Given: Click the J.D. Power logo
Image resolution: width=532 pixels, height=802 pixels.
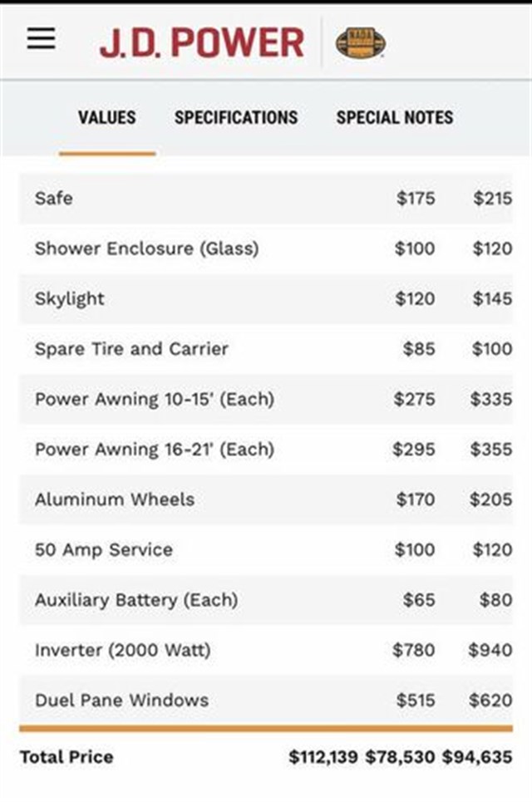Looking at the screenshot, I should (x=202, y=42).
